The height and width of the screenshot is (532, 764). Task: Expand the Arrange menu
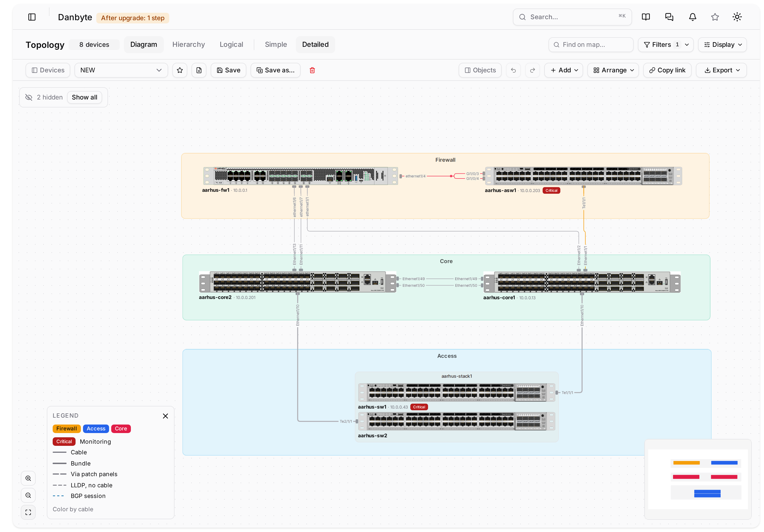pyautogui.click(x=613, y=70)
